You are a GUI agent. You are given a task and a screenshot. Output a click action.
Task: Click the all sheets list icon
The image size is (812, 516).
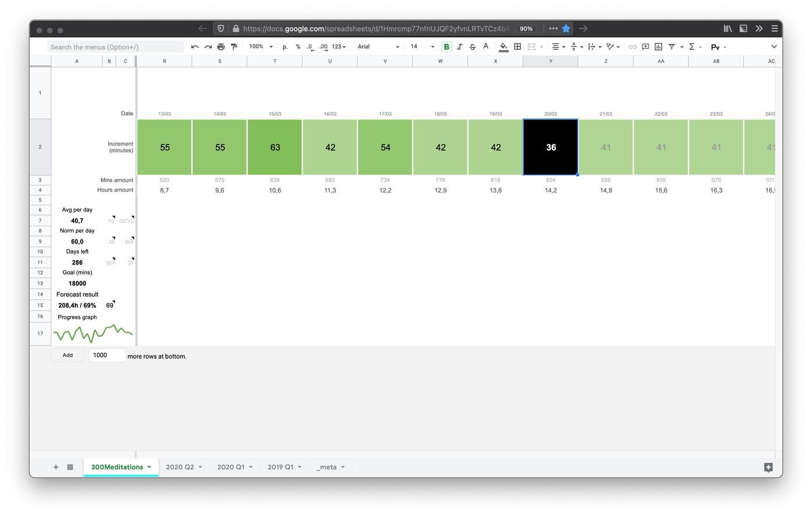click(70, 467)
